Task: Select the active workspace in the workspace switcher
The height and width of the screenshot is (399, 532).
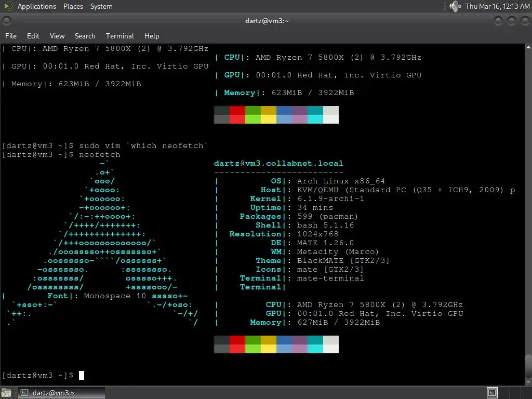Action: [x=492, y=393]
